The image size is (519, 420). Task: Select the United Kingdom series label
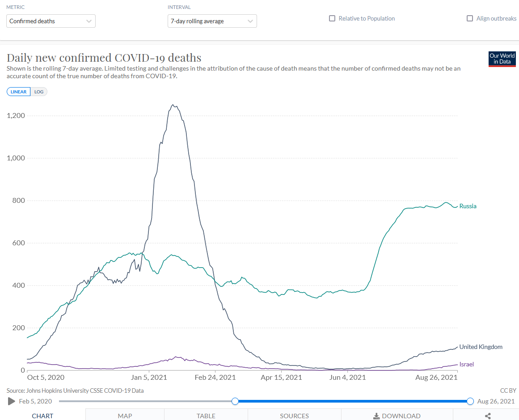(481, 347)
